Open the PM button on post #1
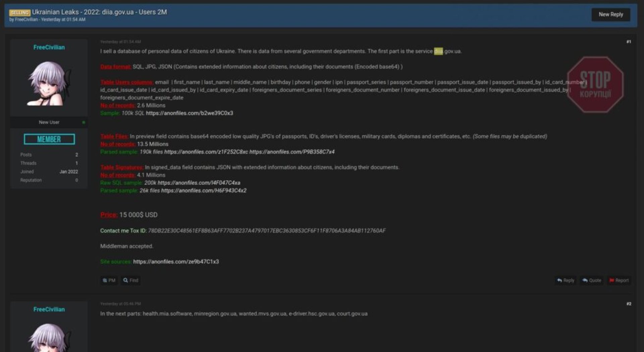Image resolution: width=644 pixels, height=352 pixels. tap(109, 280)
